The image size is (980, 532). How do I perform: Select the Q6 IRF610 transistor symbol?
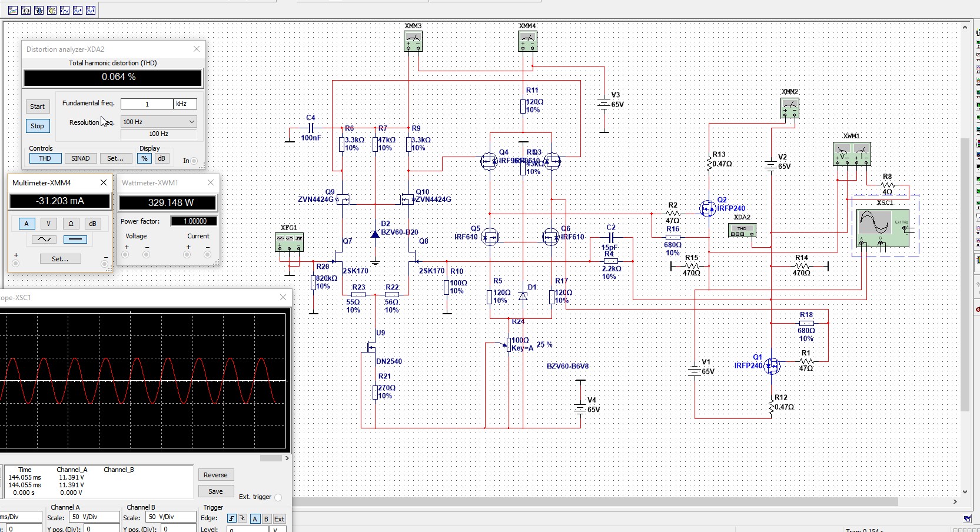(x=551, y=237)
